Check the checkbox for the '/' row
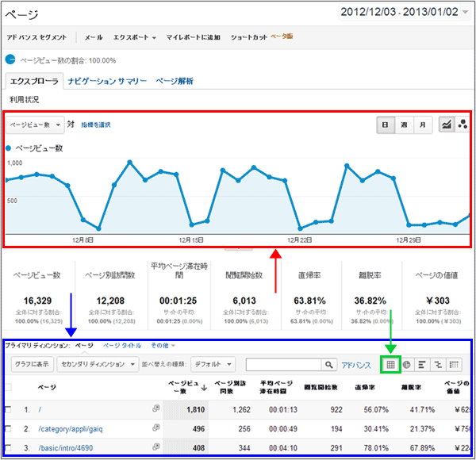This screenshot has width=476, height=460. tap(8, 409)
